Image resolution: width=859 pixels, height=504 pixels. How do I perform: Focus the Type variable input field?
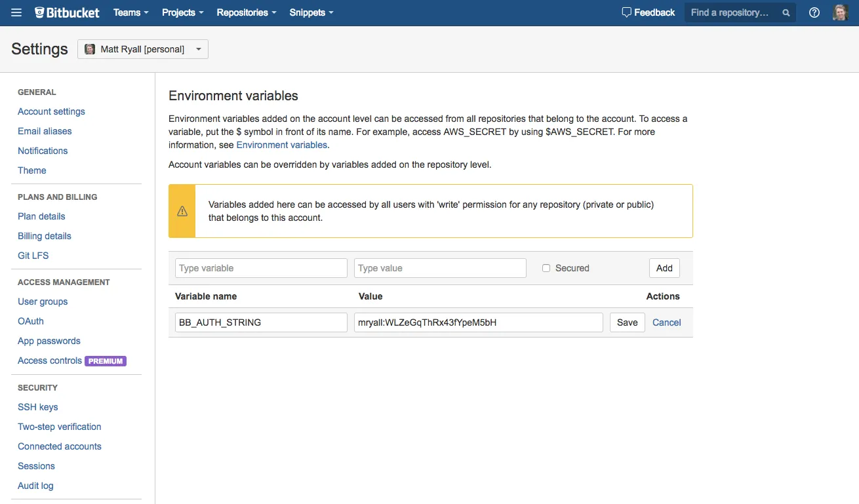pyautogui.click(x=261, y=268)
